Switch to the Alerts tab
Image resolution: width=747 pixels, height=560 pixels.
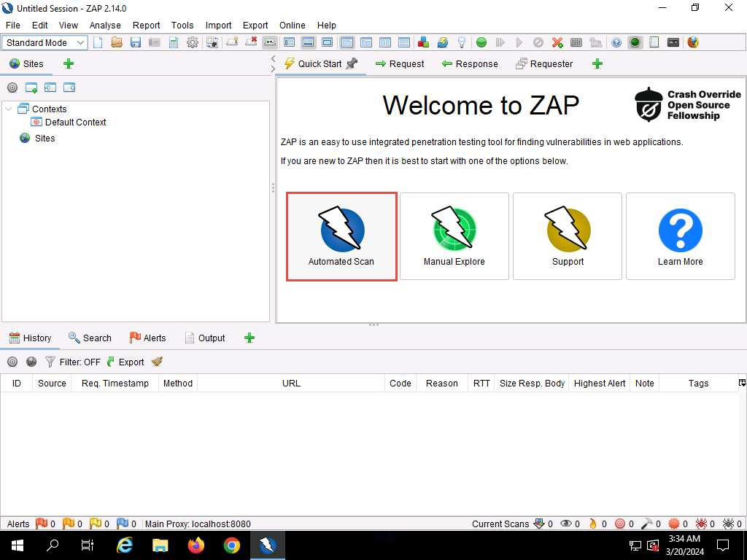(148, 338)
